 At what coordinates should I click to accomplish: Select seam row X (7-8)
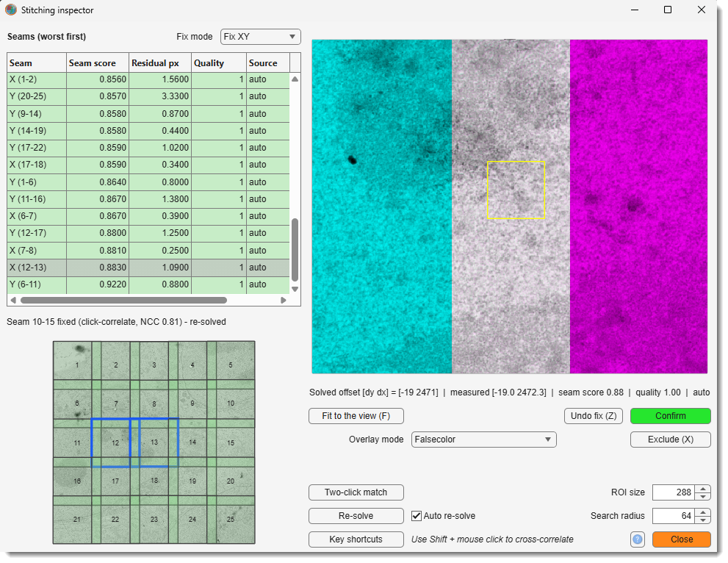click(148, 251)
